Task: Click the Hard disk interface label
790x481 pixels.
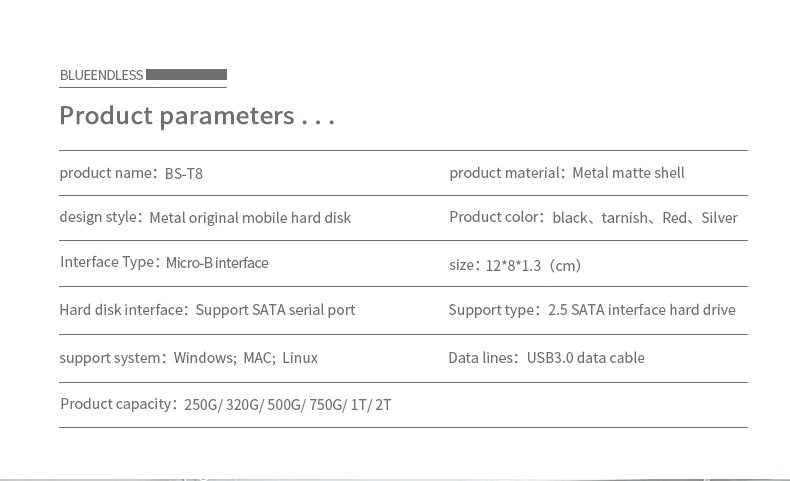Action: tap(122, 310)
